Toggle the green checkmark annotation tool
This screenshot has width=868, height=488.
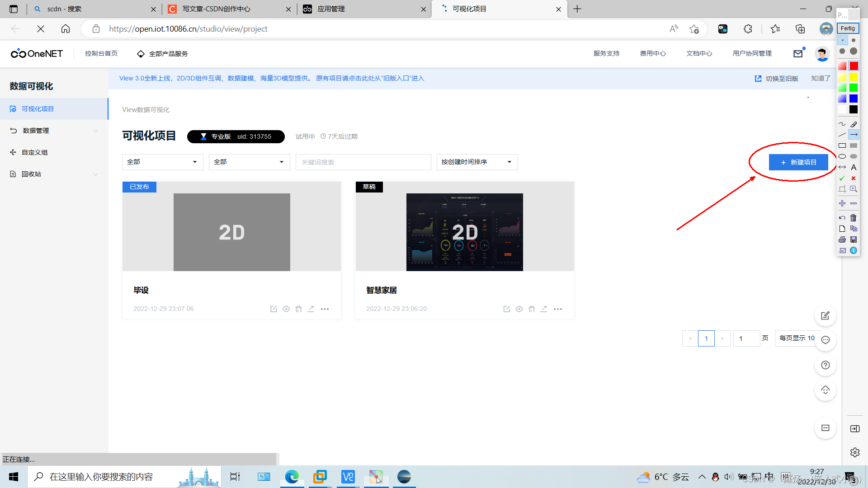tap(842, 178)
